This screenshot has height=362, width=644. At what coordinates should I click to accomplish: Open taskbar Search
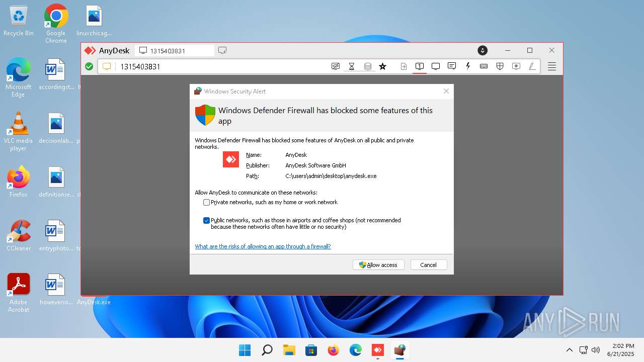pos(267,350)
